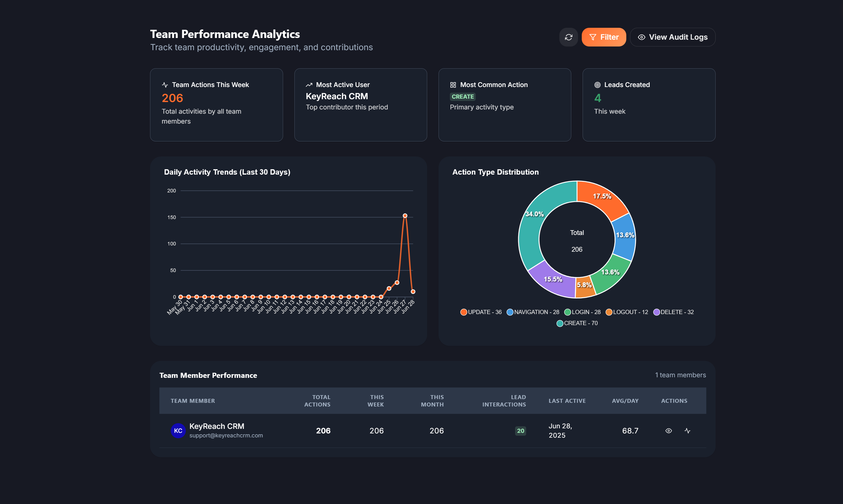
Task: Click the Total 206 donut center
Action: (x=577, y=241)
